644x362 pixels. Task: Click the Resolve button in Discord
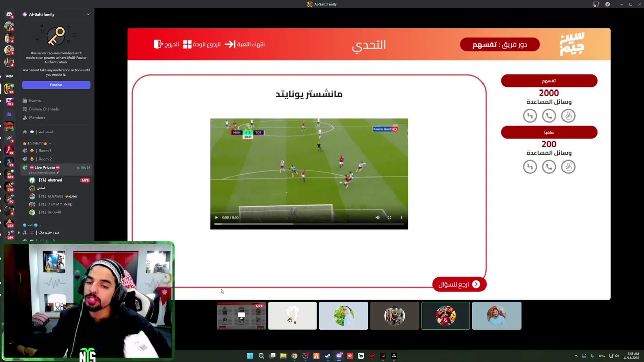[x=56, y=85]
